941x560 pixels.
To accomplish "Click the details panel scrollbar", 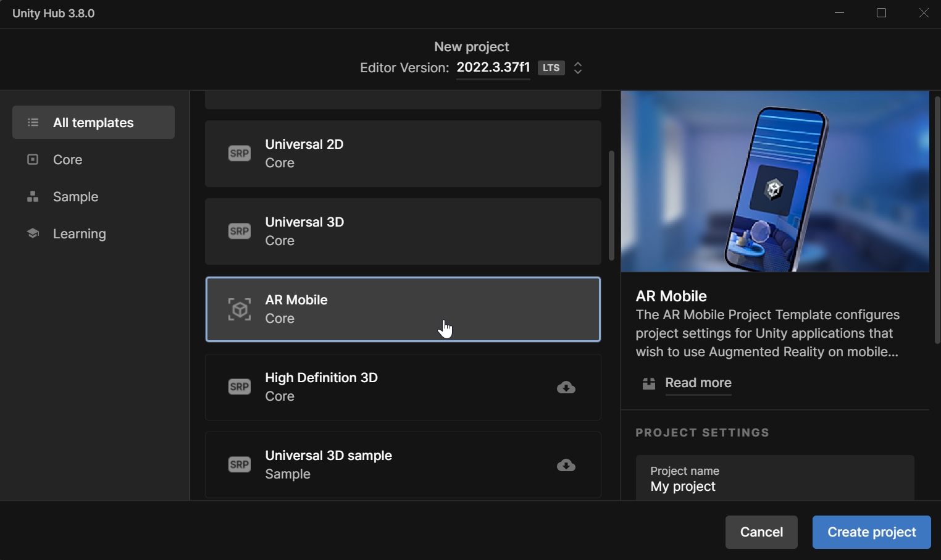I will click(937, 220).
